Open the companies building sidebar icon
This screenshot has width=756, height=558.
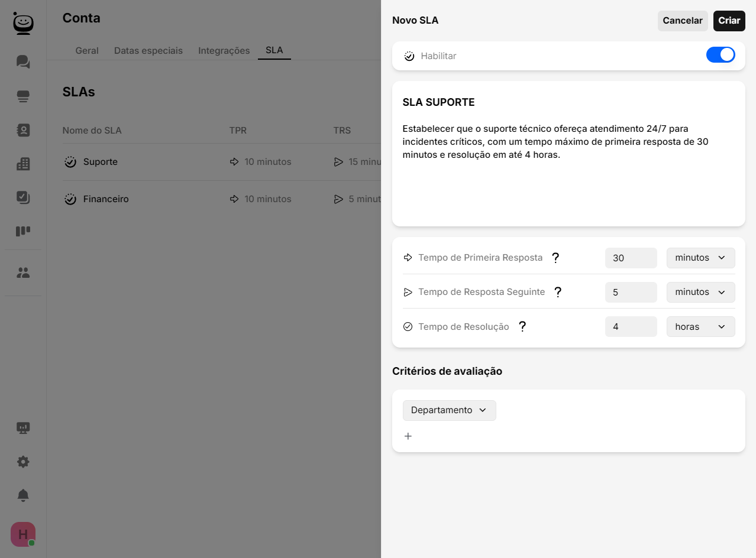[23, 164]
